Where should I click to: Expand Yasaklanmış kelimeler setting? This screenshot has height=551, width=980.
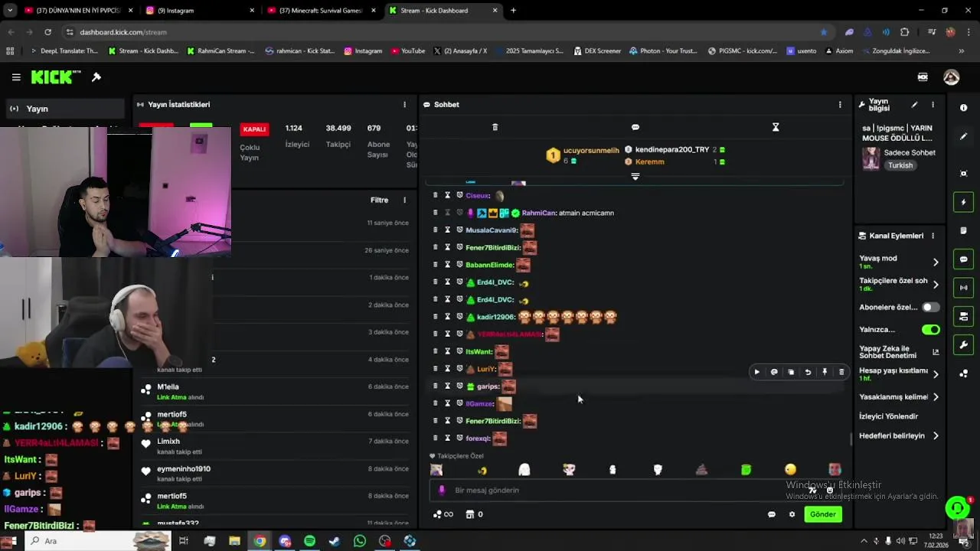click(936, 397)
